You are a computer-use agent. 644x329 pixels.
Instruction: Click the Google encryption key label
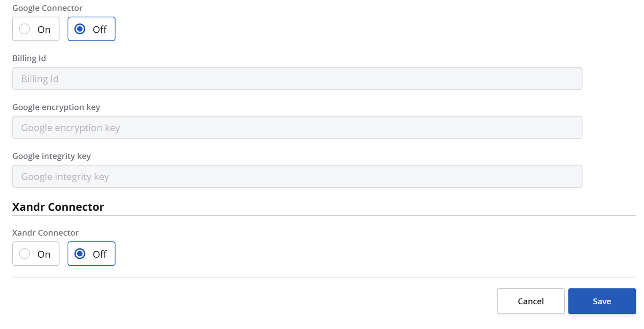56,107
